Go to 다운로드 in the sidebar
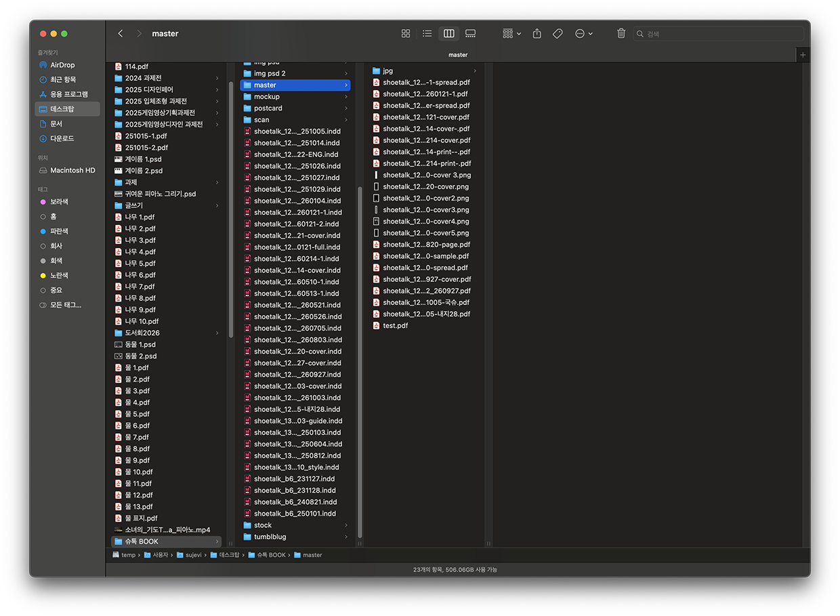 point(68,138)
